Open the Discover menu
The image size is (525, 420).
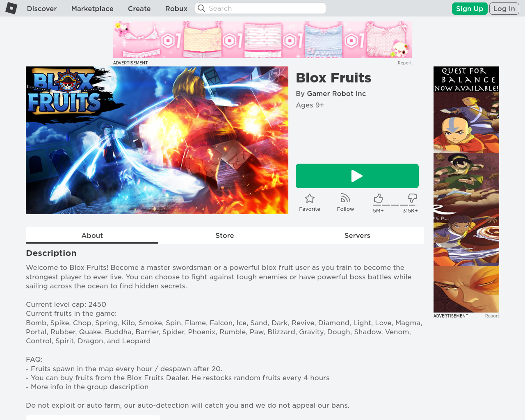coord(42,9)
